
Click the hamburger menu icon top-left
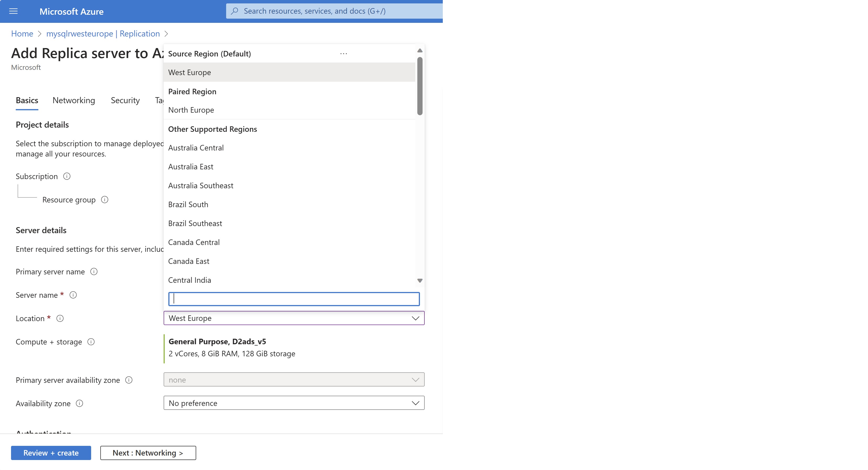14,11
